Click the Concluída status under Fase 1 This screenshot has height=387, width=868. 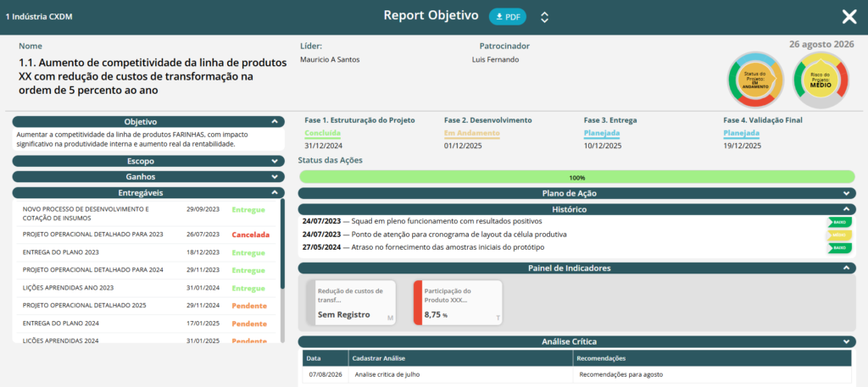pos(323,133)
